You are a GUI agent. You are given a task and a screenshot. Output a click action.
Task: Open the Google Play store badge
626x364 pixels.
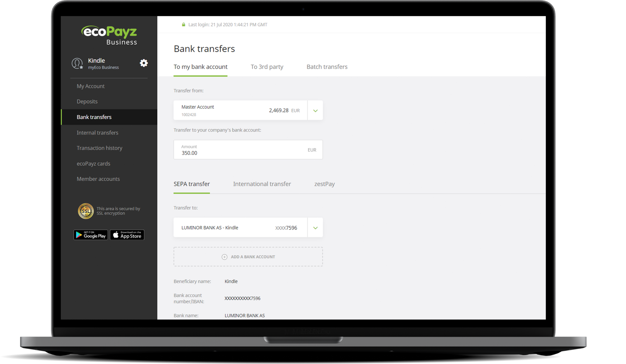coord(91,235)
